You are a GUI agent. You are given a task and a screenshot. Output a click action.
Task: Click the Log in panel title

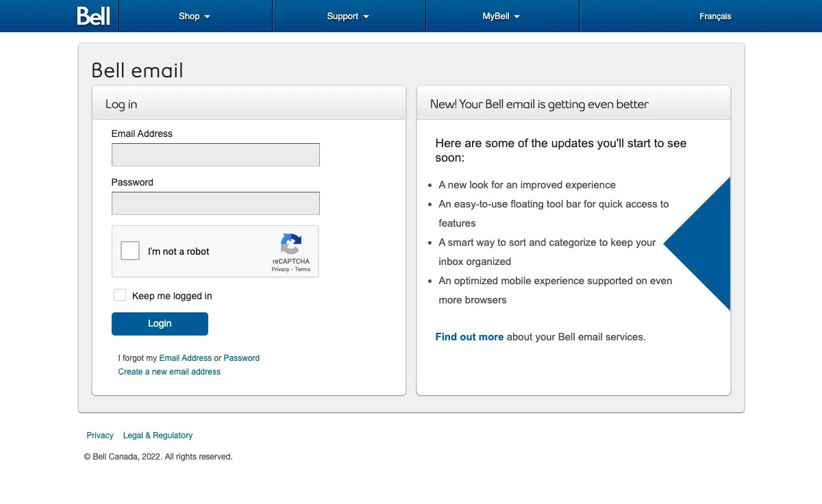pyautogui.click(x=121, y=104)
